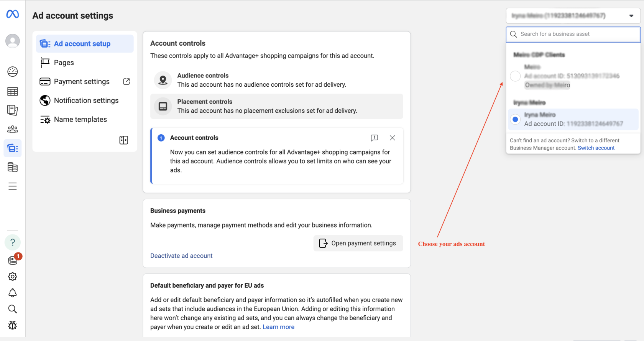Select the Ad account setup menu item
The width and height of the screenshot is (644, 341).
pos(85,44)
